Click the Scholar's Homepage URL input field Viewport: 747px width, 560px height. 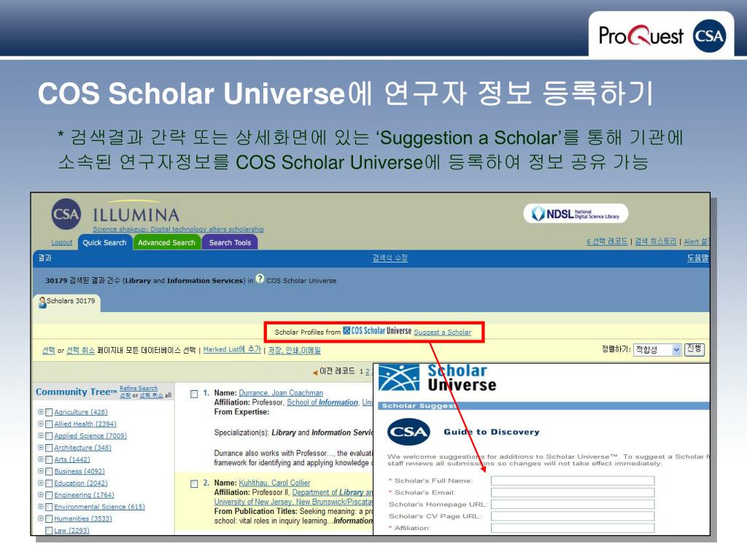click(x=573, y=505)
